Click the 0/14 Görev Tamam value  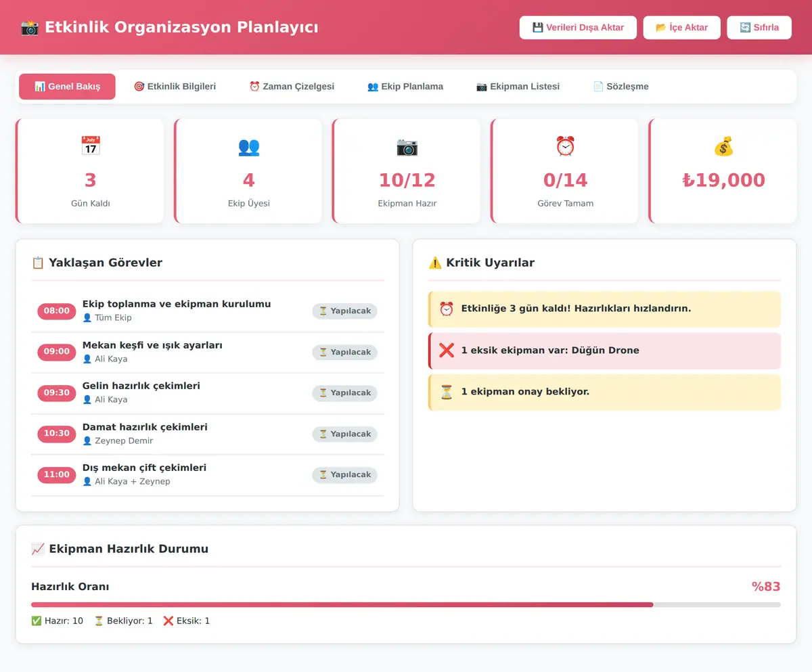(x=565, y=181)
